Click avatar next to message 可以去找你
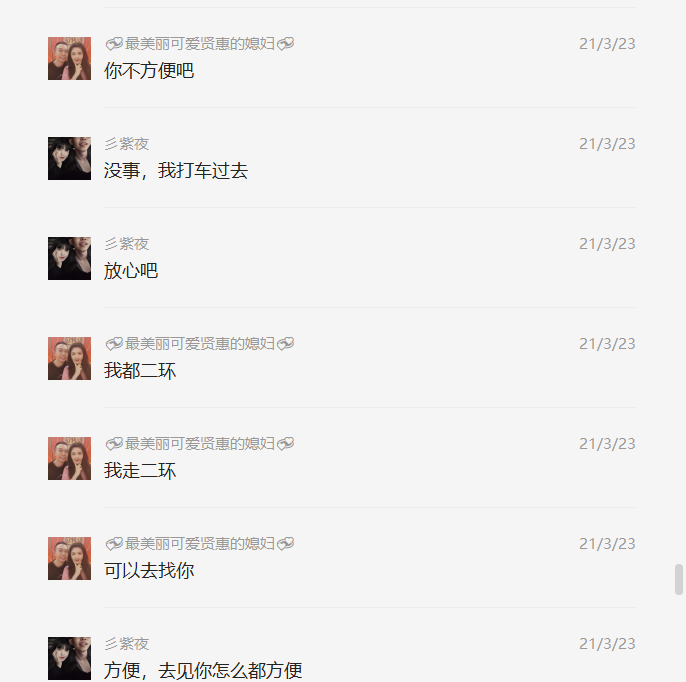Image resolution: width=686 pixels, height=682 pixels. [x=70, y=559]
